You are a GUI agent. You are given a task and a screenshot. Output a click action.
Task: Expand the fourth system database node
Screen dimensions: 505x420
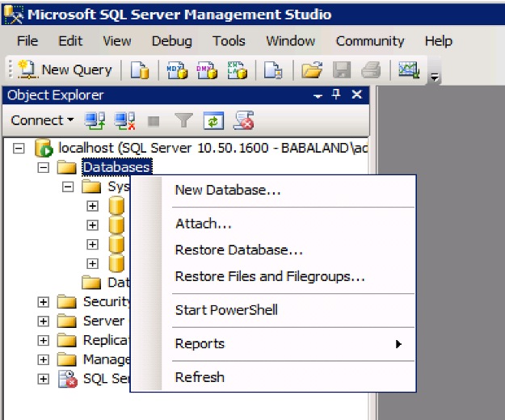[92, 264]
